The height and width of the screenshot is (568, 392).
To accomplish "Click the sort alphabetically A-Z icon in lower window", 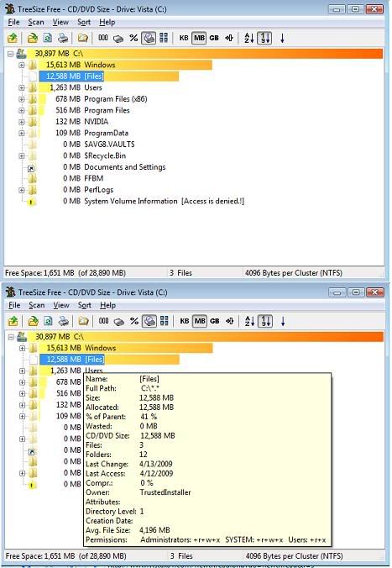I will pyautogui.click(x=250, y=321).
